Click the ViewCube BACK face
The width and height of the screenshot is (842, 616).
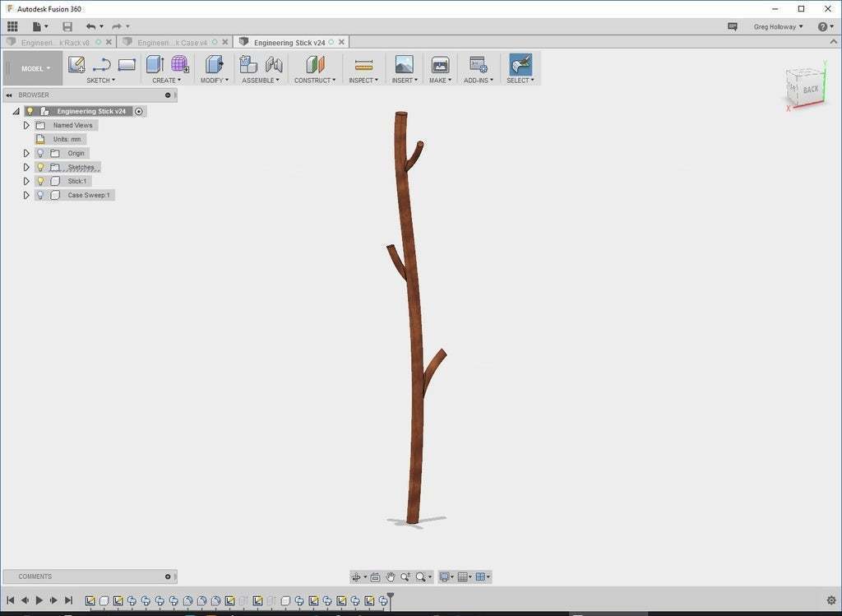click(x=810, y=89)
